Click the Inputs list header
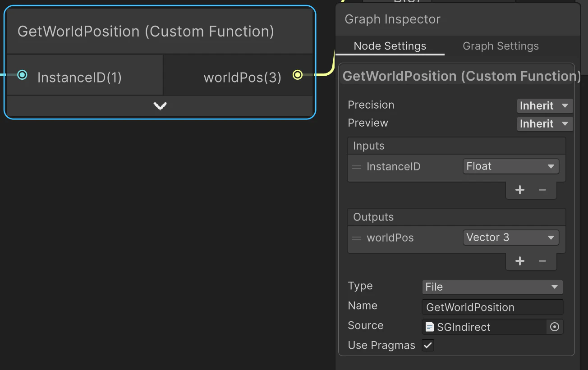 coord(456,146)
